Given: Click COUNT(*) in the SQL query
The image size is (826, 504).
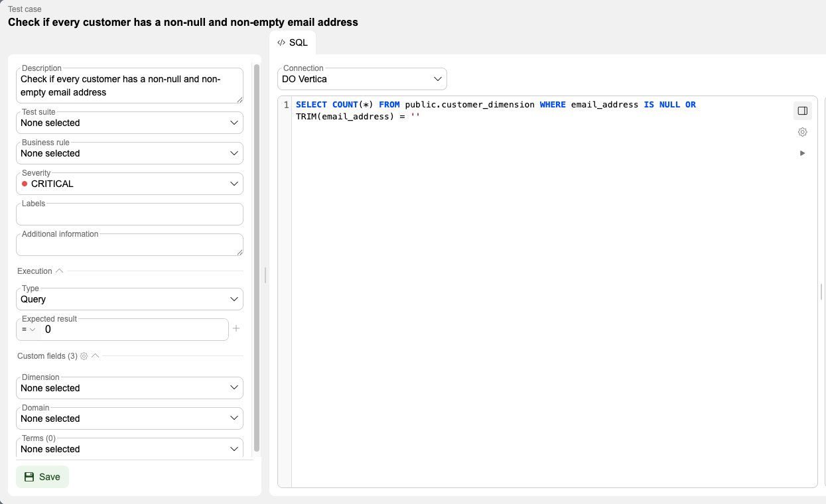Looking at the screenshot, I should (353, 105).
